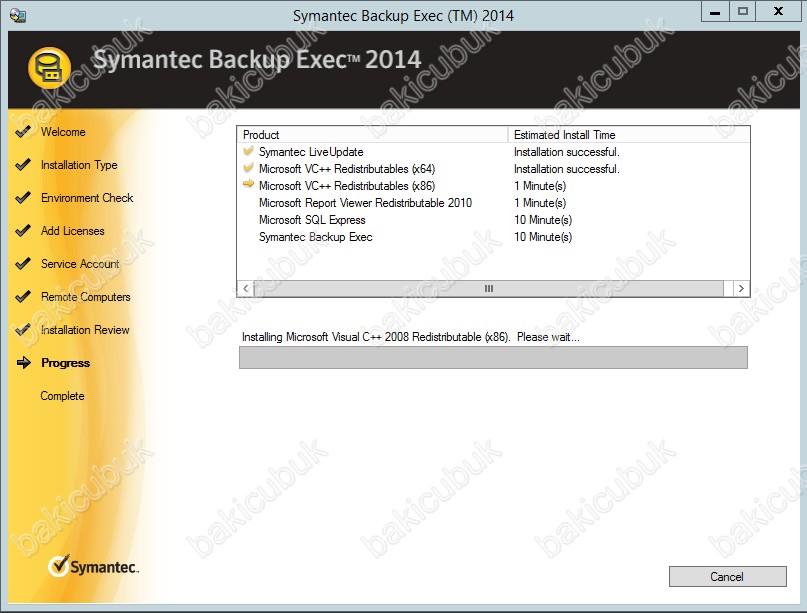Click the title bar application icon
Viewport: 807px width, 613px height.
17,15
